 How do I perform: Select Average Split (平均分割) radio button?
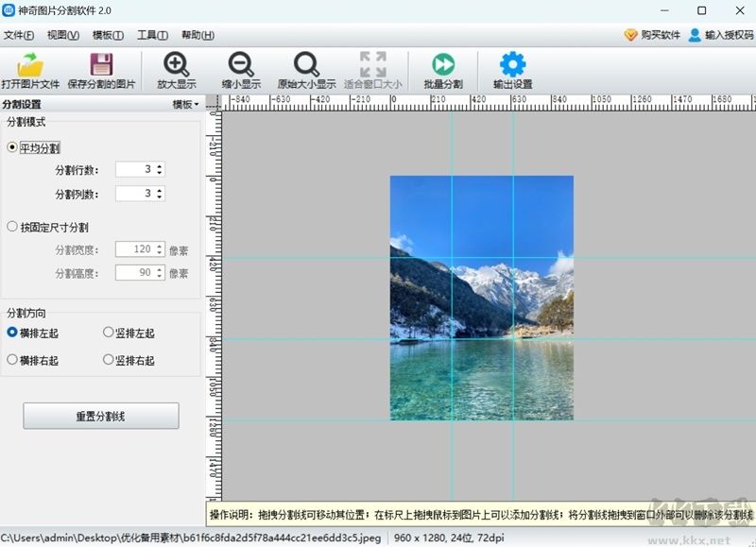12,147
